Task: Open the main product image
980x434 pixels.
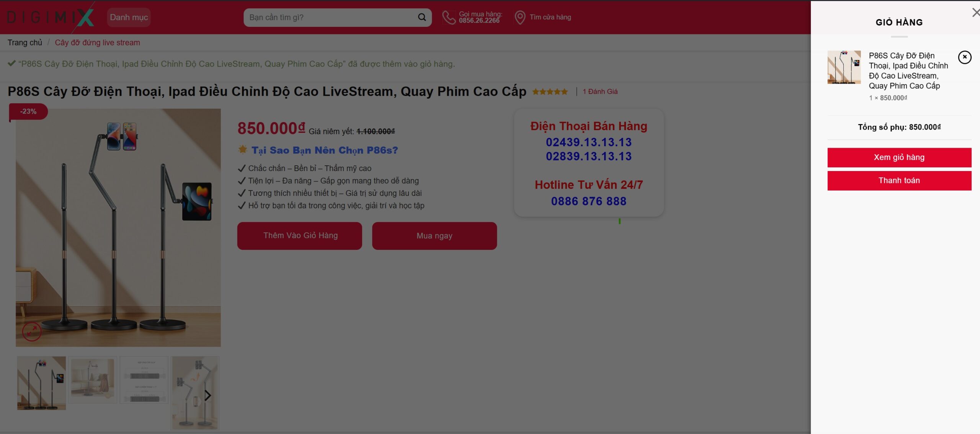Action: click(x=118, y=227)
